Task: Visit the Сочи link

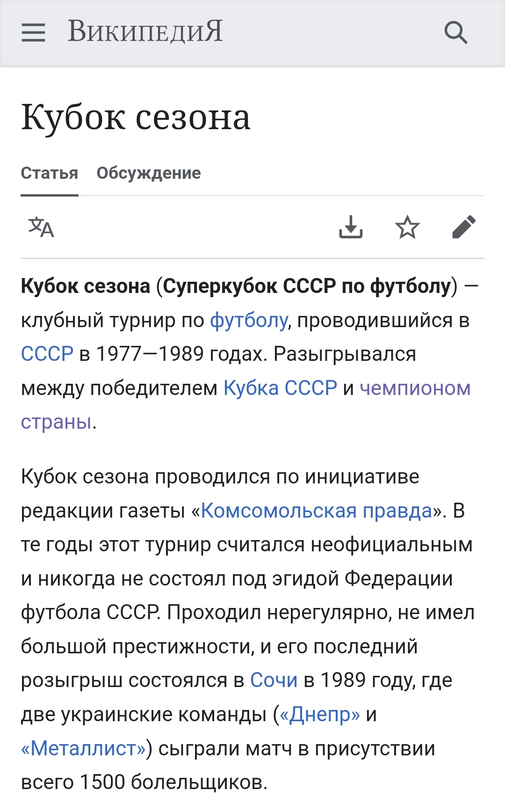Action: pyautogui.click(x=274, y=680)
